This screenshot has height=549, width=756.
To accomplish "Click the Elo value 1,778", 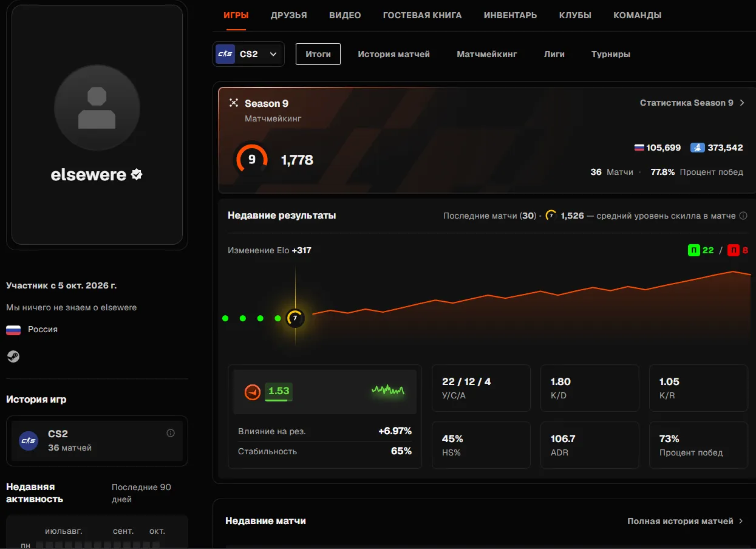I will coord(297,160).
